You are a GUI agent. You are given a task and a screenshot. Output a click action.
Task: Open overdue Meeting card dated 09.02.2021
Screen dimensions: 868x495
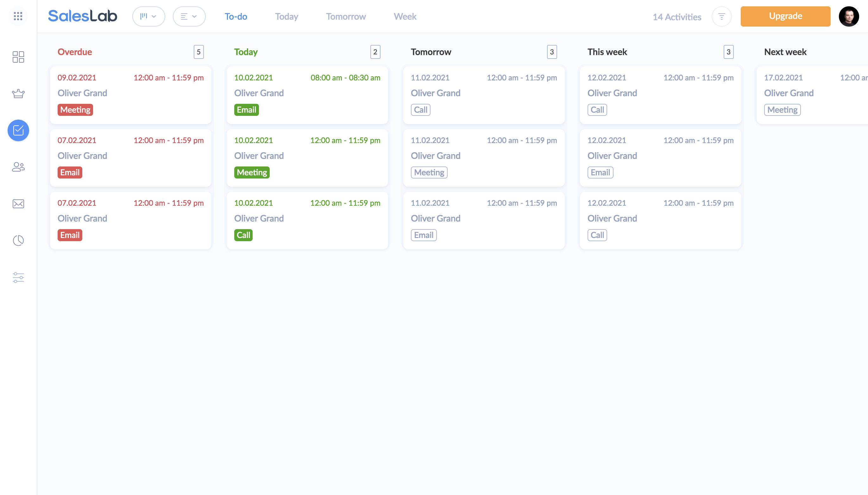130,95
